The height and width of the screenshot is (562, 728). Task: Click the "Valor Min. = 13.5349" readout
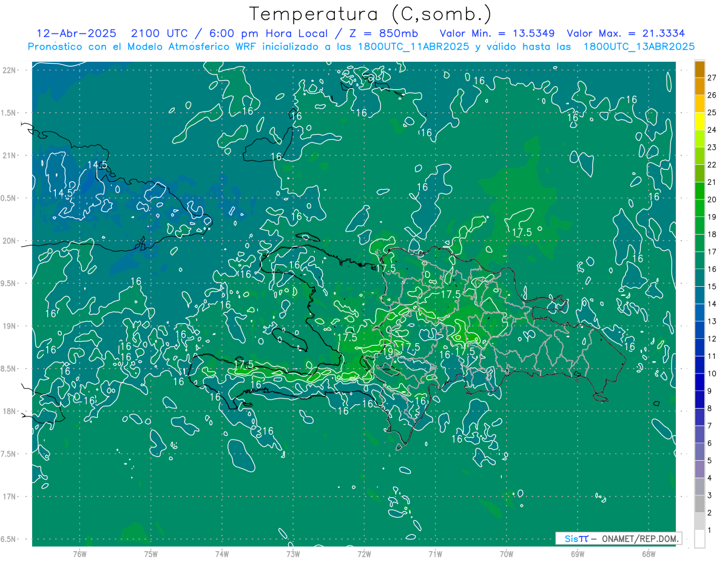pos(498,33)
